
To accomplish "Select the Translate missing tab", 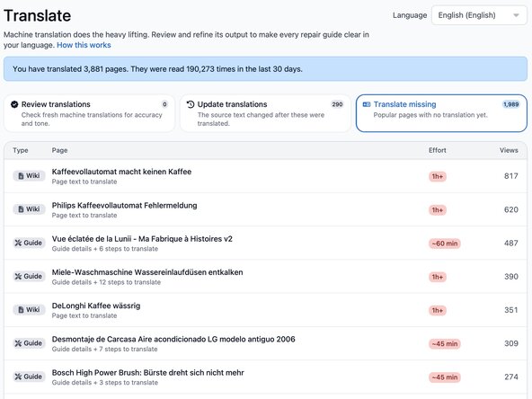I will 441,113.
